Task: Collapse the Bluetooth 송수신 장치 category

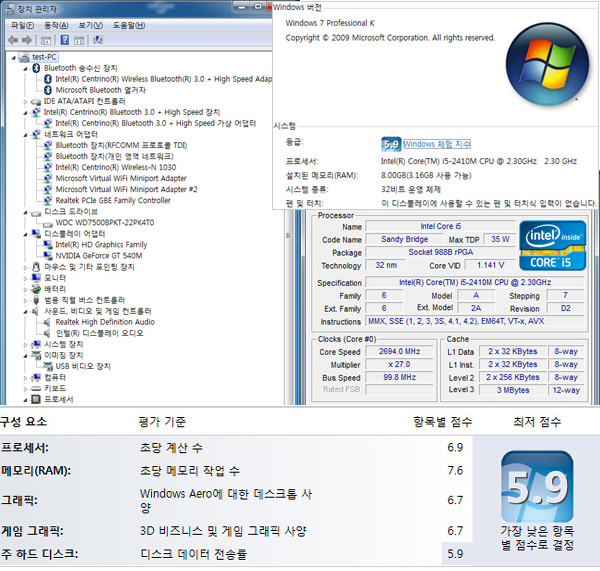Action: [25, 69]
